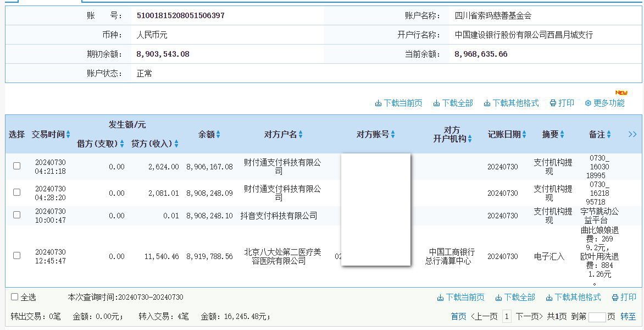Tick checkbox for 10:00:47 transaction
Viewport: 644px width, 330px height.
[x=17, y=215]
